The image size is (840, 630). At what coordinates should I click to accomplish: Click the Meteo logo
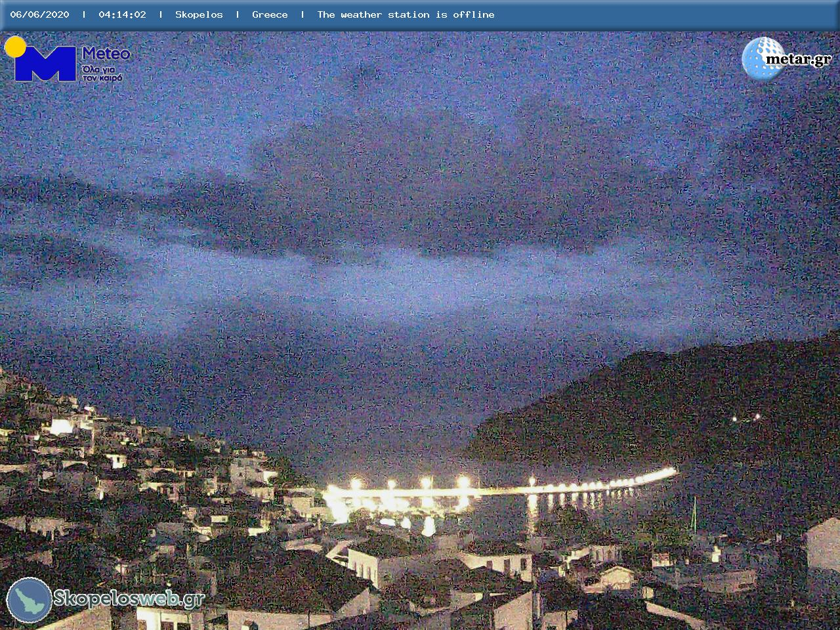coord(67,60)
